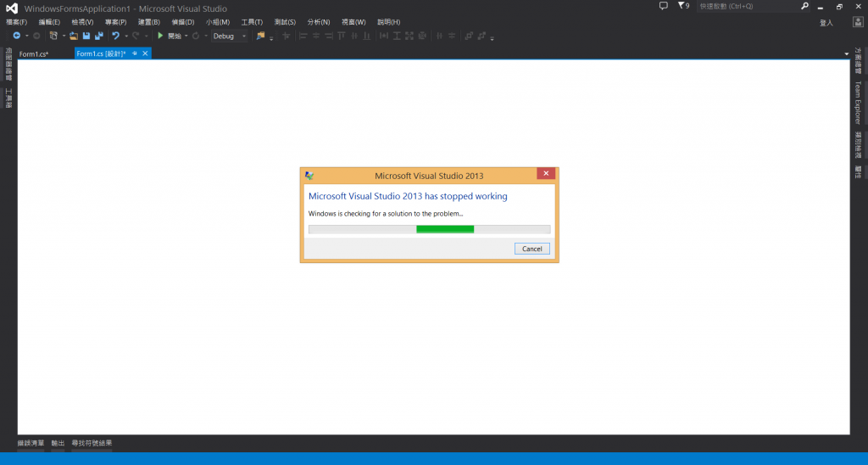
Task: Click the Visual Studio logo in the title bar
Action: [x=11, y=8]
